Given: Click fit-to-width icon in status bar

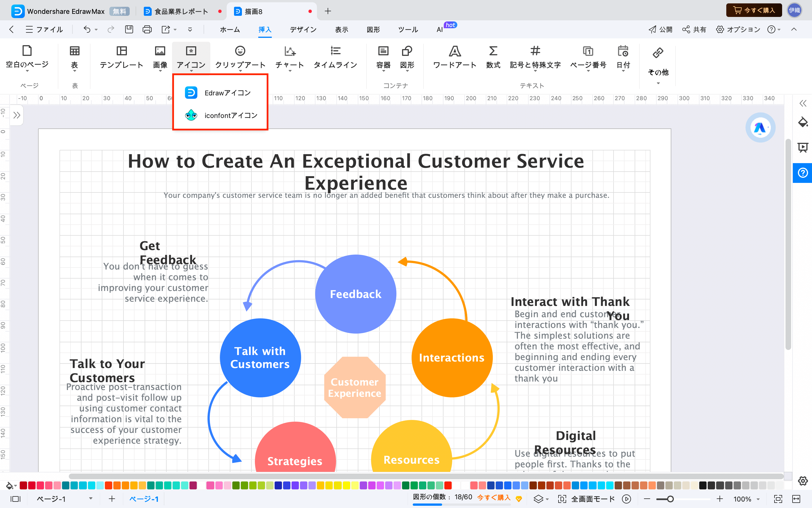Looking at the screenshot, I should pyautogui.click(x=796, y=499).
